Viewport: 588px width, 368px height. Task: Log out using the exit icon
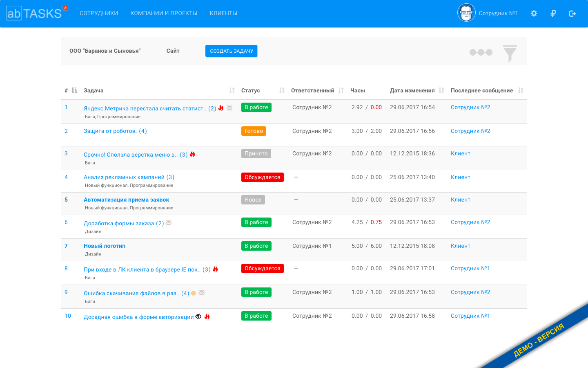pos(572,13)
